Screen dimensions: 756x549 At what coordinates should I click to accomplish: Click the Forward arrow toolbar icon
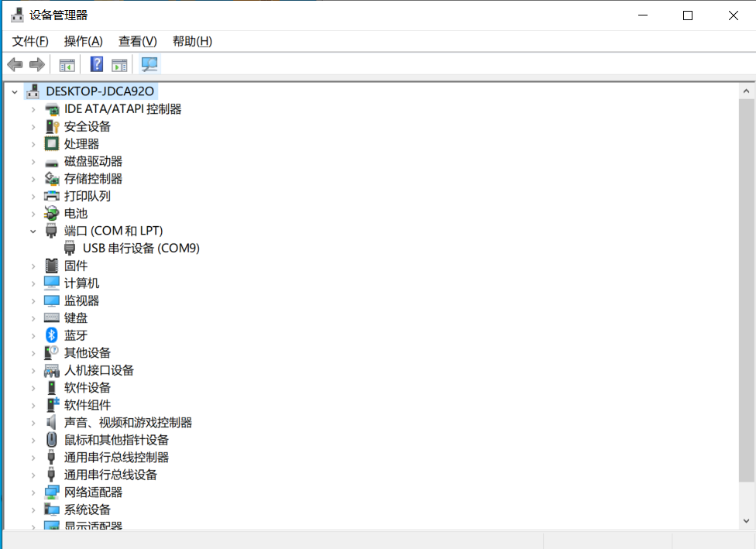pyautogui.click(x=37, y=64)
